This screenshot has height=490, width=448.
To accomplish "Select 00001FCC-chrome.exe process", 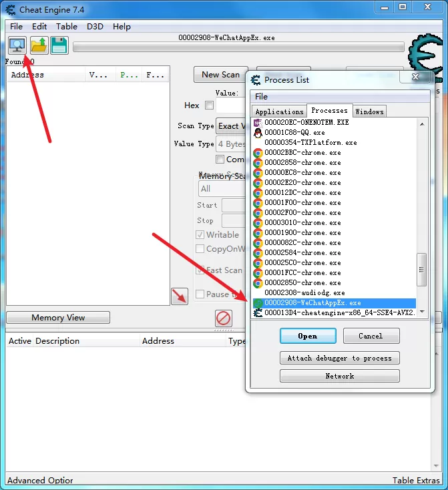I will [x=334, y=272].
